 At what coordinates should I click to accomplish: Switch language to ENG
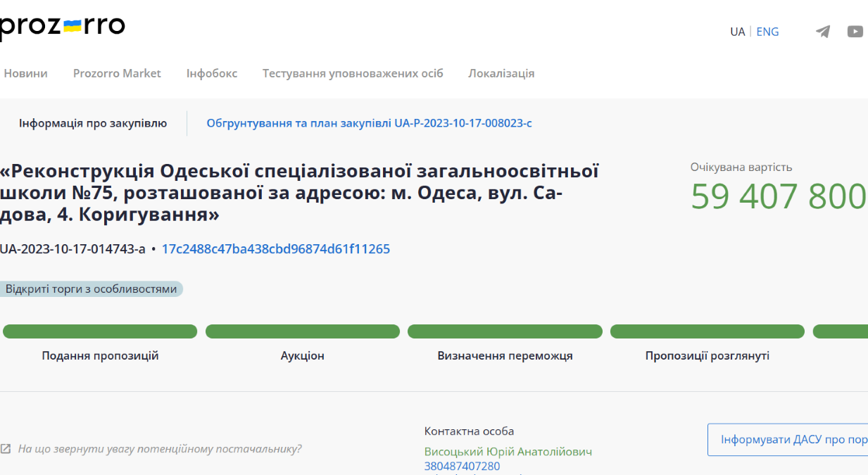[x=767, y=32]
